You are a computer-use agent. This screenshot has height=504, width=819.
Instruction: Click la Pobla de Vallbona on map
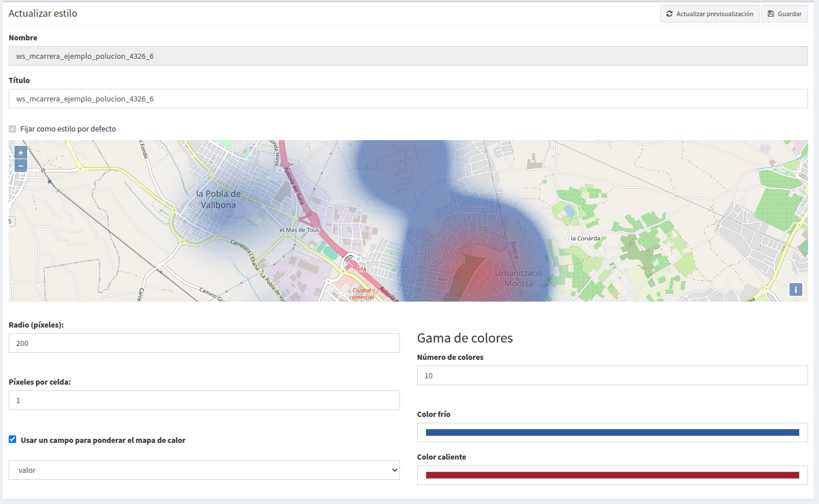point(218,199)
